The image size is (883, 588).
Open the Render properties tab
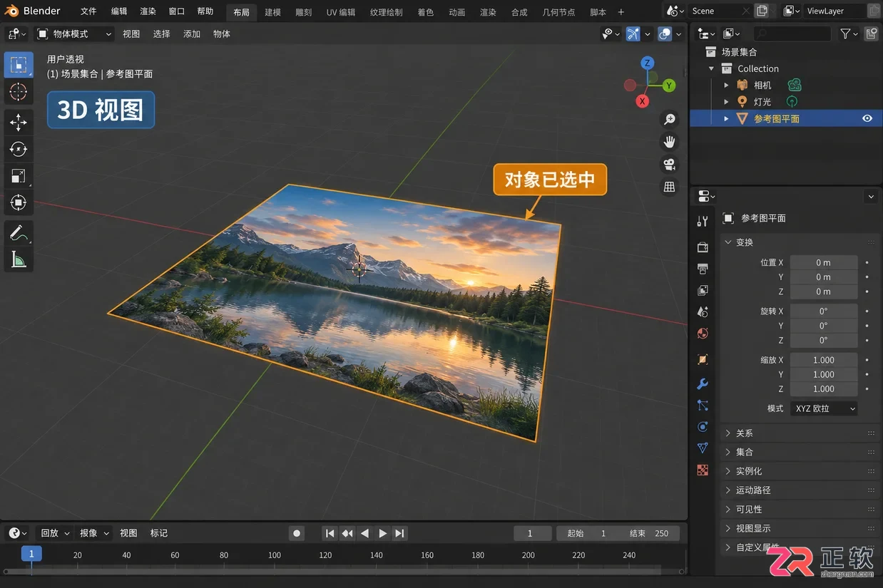(703, 247)
